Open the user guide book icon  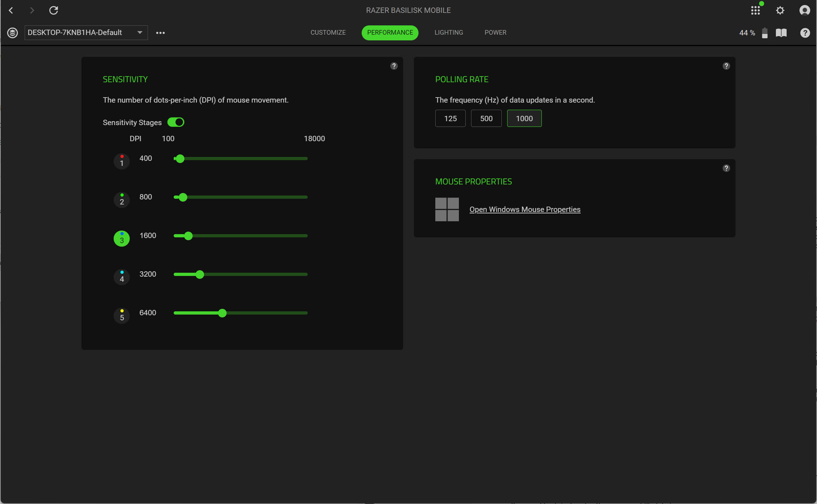[x=781, y=33]
